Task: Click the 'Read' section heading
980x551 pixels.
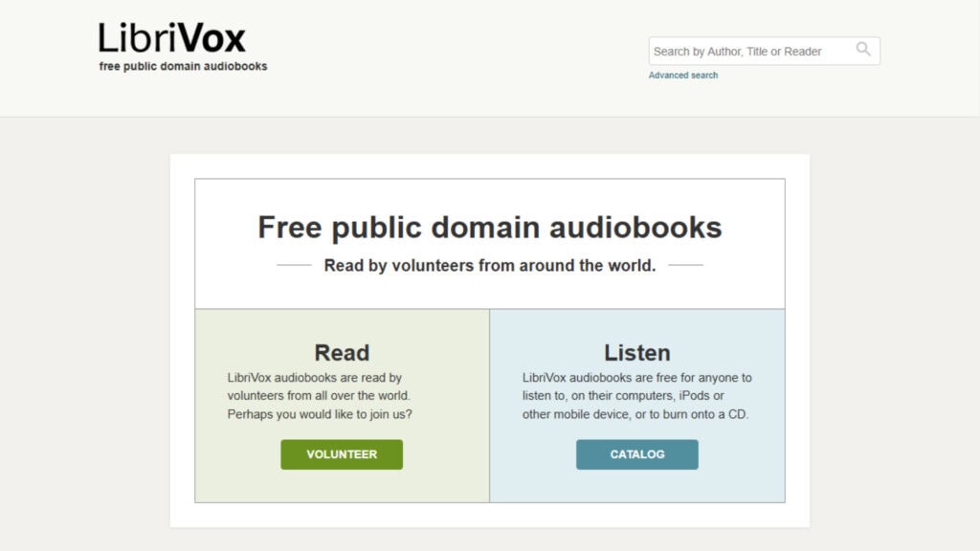Action: pos(342,352)
